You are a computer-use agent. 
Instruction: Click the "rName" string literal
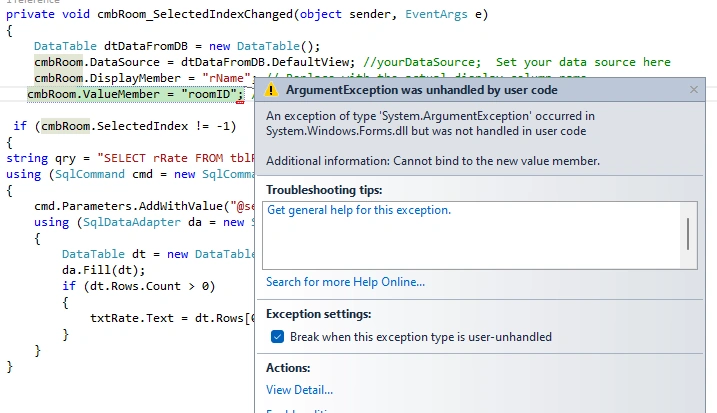(226, 78)
